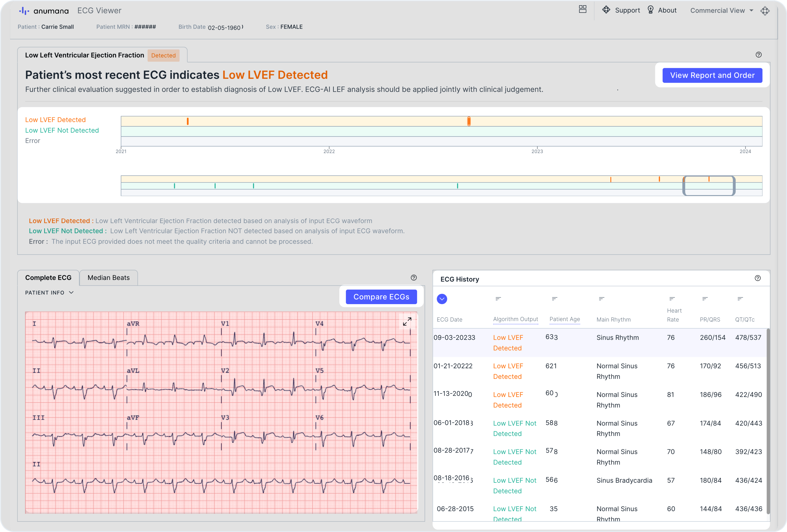Toggle sorting on the Heart Rate column
The width and height of the screenshot is (787, 532).
point(672,298)
